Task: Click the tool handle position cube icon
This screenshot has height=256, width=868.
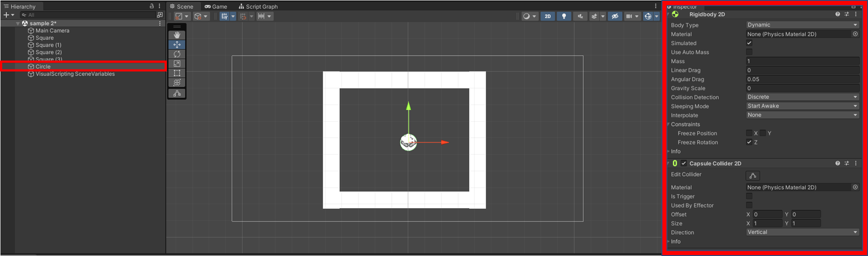Action: [198, 16]
